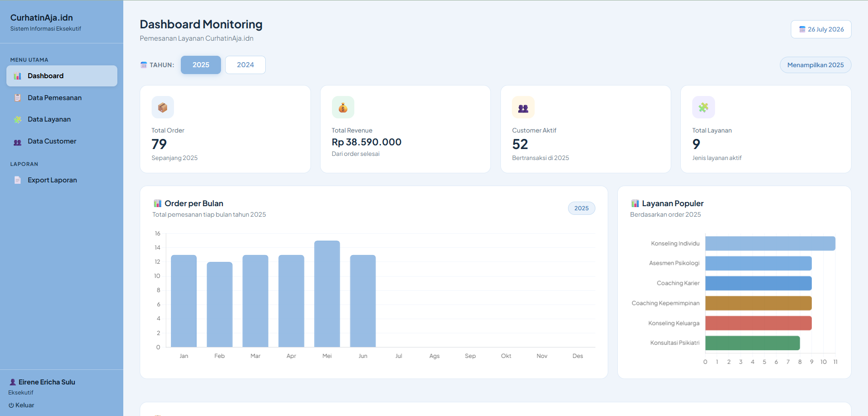Click the power icon next to Keluar
The height and width of the screenshot is (416, 868).
[11, 405]
